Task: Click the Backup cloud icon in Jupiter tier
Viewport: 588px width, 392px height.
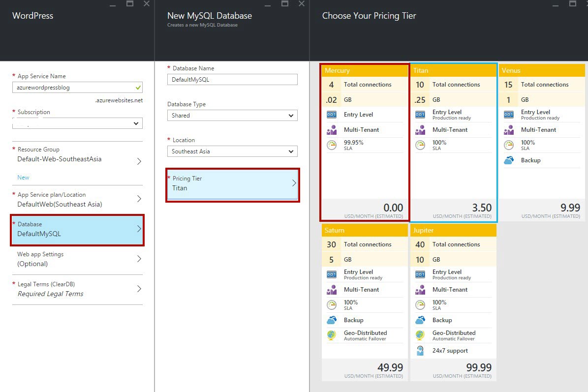Action: pyautogui.click(x=420, y=320)
